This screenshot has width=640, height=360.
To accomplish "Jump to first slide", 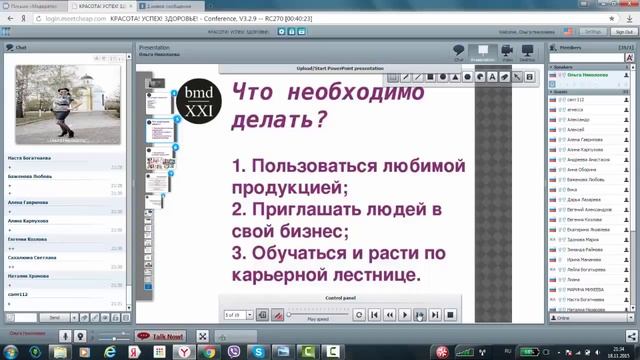I will click(374, 315).
